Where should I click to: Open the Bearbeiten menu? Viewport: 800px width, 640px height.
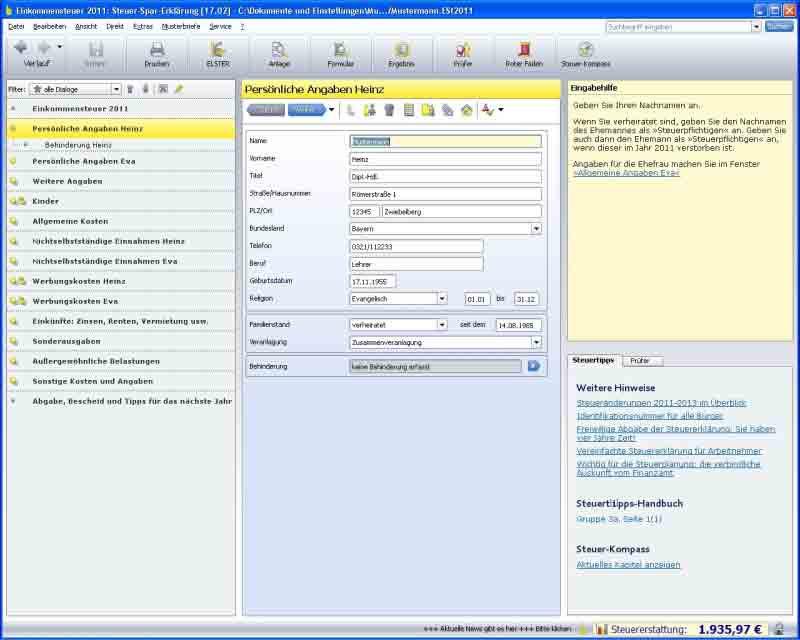coord(49,27)
